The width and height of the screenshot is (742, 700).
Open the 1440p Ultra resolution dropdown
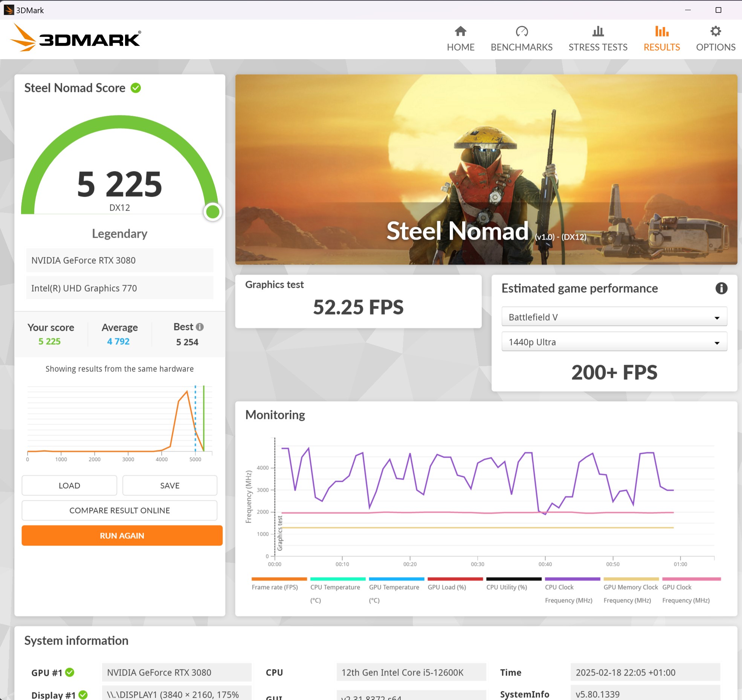pos(614,342)
